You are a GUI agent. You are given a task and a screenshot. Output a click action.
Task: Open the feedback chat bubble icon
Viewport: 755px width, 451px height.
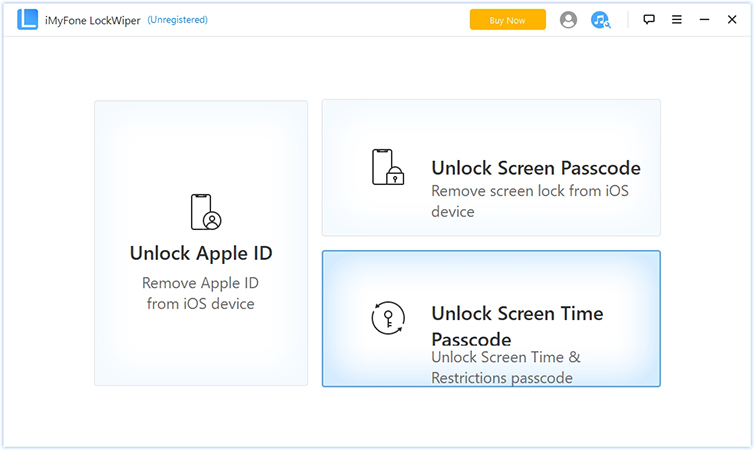click(649, 19)
